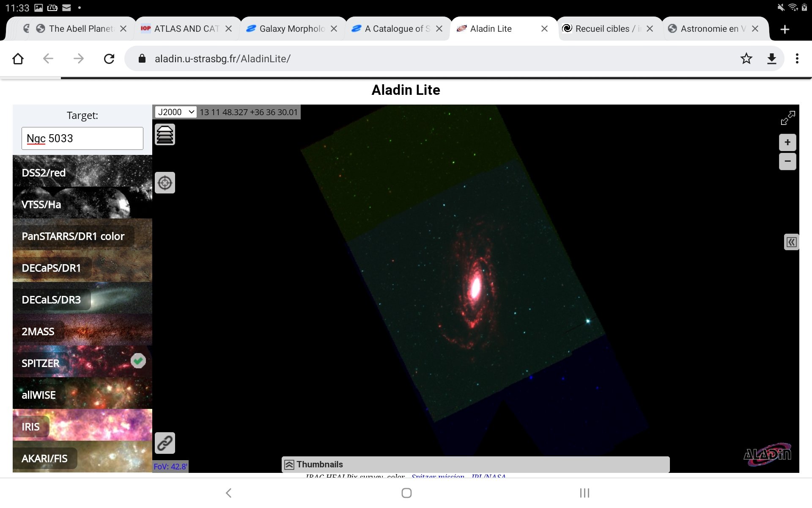Screen dimensions: 812x508
Task: Reload the Aladin Lite page
Action: [x=109, y=58]
